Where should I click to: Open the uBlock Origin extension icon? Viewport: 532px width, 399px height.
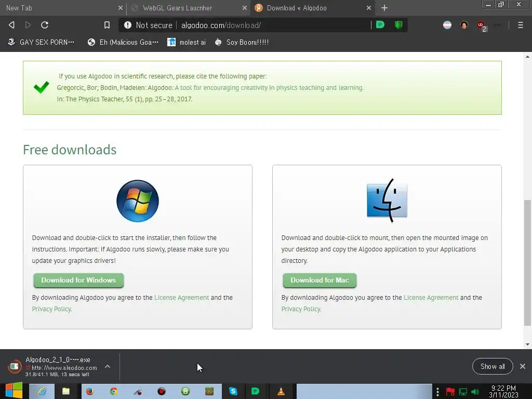click(482, 26)
